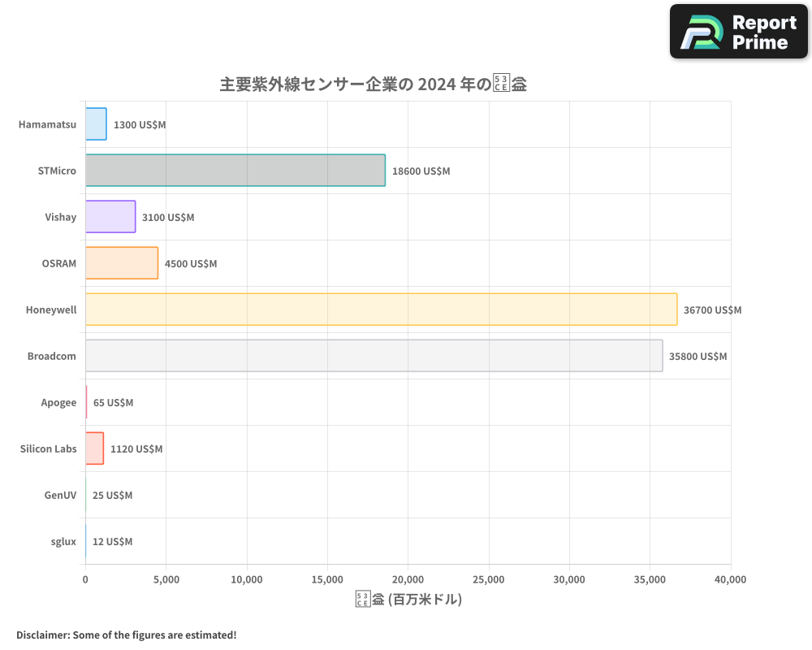Toggle the GenUV data series
The image size is (812, 650).
(x=84, y=495)
